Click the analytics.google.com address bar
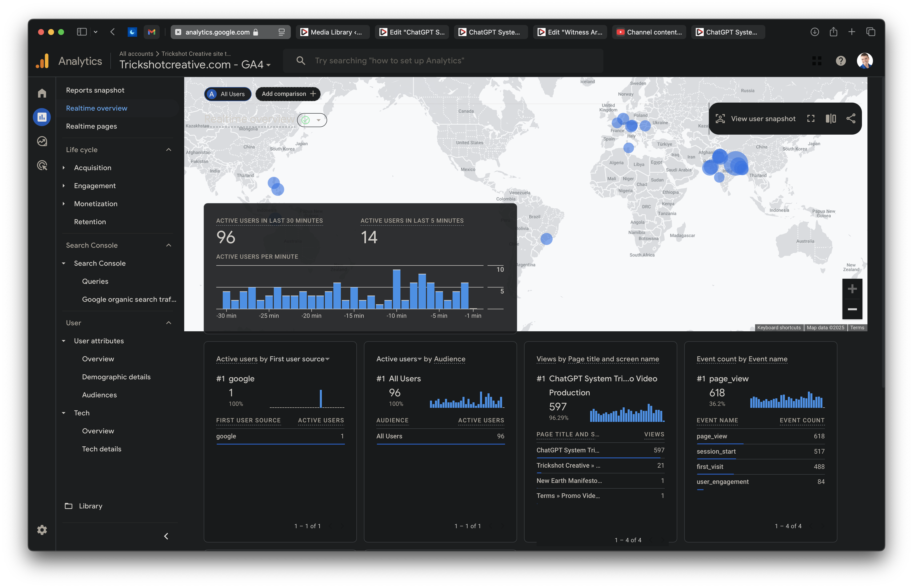Image resolution: width=913 pixels, height=588 pixels. click(x=231, y=32)
